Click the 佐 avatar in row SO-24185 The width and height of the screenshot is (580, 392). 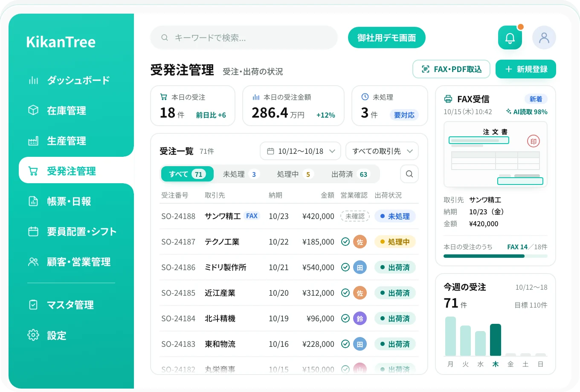click(360, 293)
